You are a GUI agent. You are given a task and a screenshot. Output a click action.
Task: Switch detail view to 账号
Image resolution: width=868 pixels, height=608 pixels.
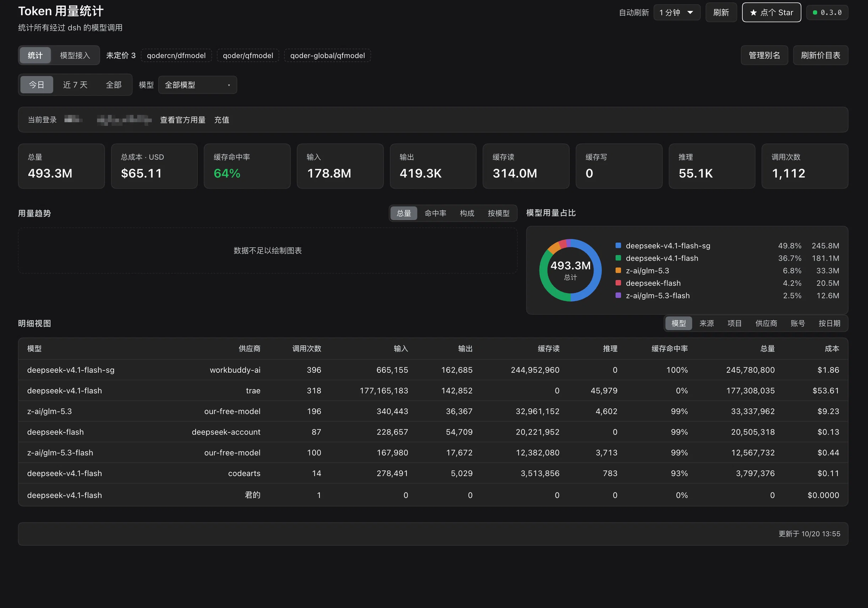[x=798, y=324]
